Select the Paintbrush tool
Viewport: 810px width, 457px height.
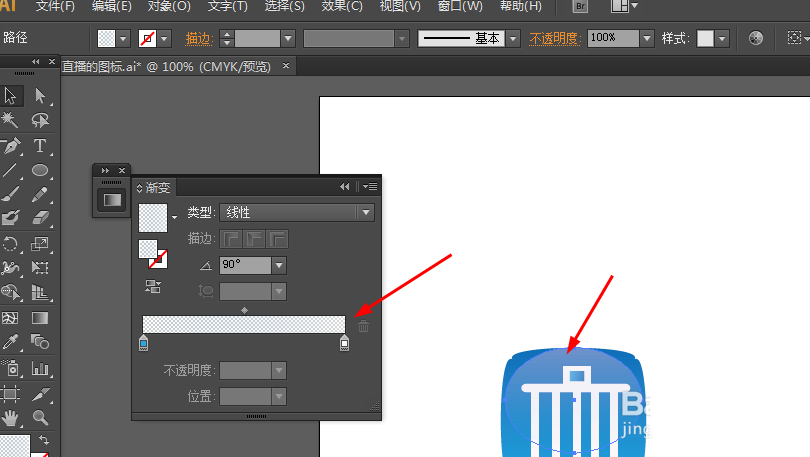click(10, 194)
